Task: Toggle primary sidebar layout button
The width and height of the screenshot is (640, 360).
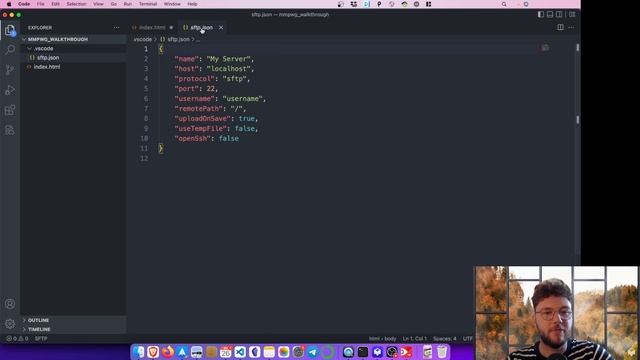Action: coord(540,14)
